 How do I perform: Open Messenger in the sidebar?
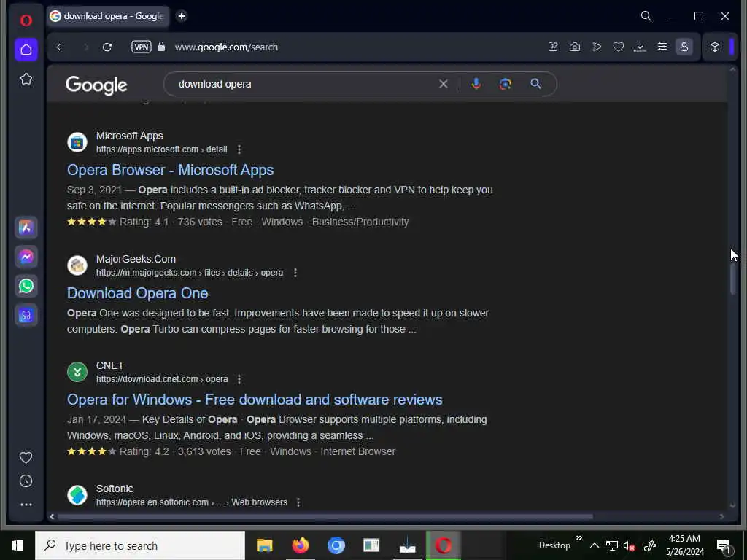tap(26, 257)
